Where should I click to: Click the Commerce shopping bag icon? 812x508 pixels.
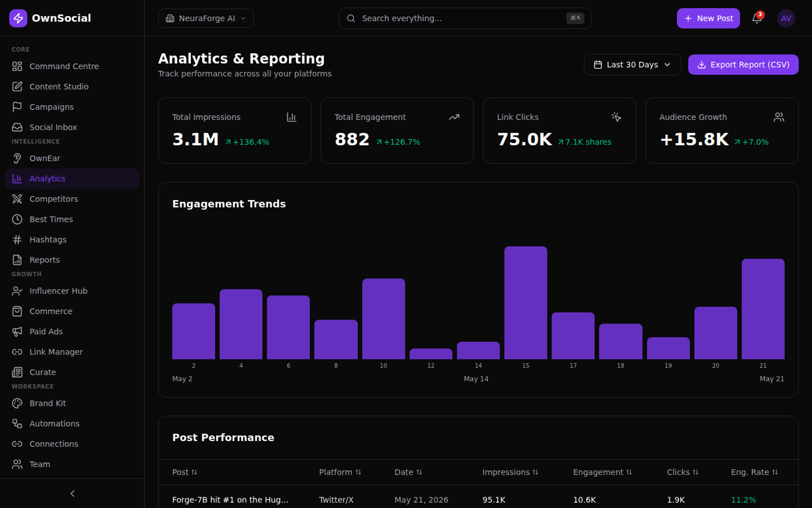(x=17, y=311)
